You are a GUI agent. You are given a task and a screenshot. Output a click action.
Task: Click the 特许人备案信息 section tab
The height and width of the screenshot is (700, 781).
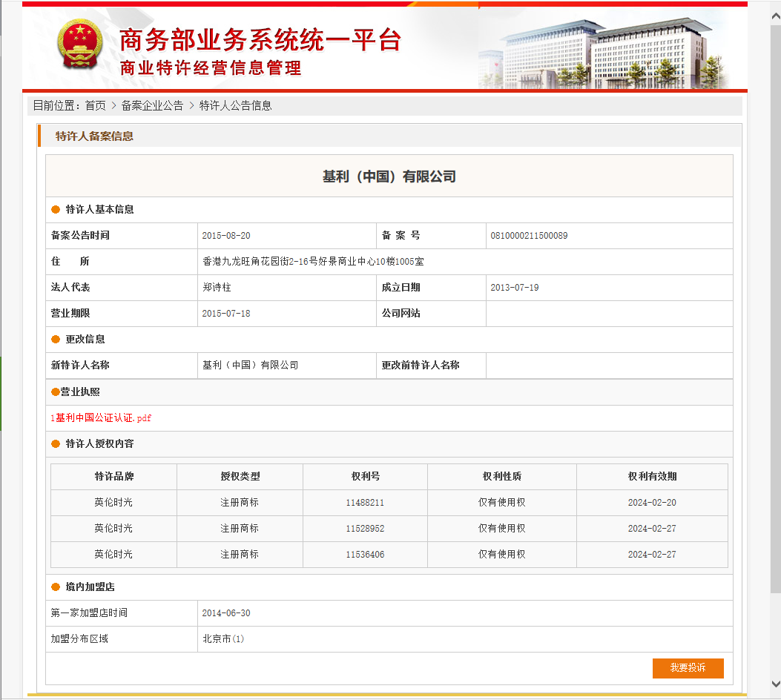tap(94, 136)
